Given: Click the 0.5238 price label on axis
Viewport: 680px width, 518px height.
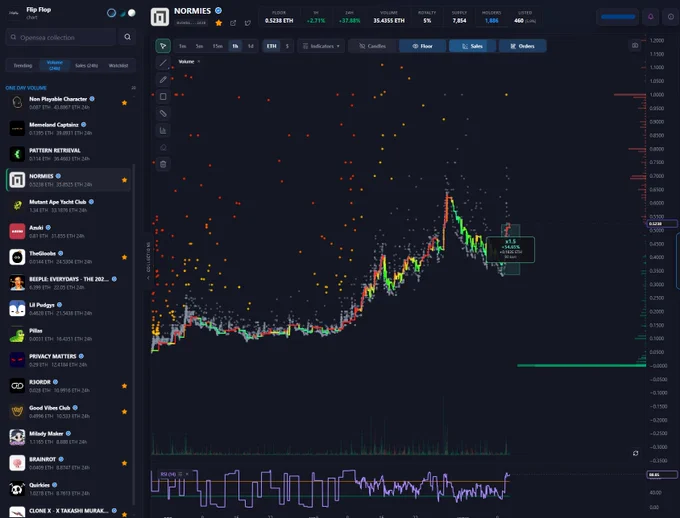Looking at the screenshot, I should pyautogui.click(x=661, y=224).
